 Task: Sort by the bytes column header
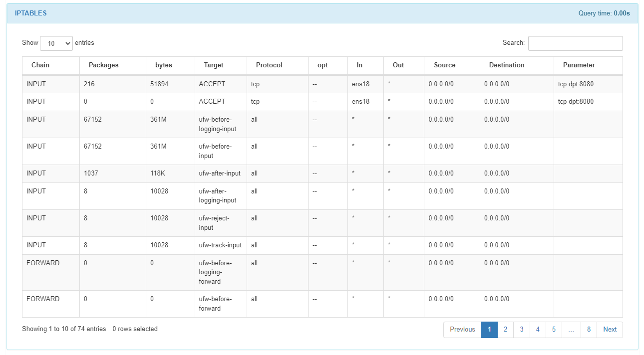click(164, 65)
